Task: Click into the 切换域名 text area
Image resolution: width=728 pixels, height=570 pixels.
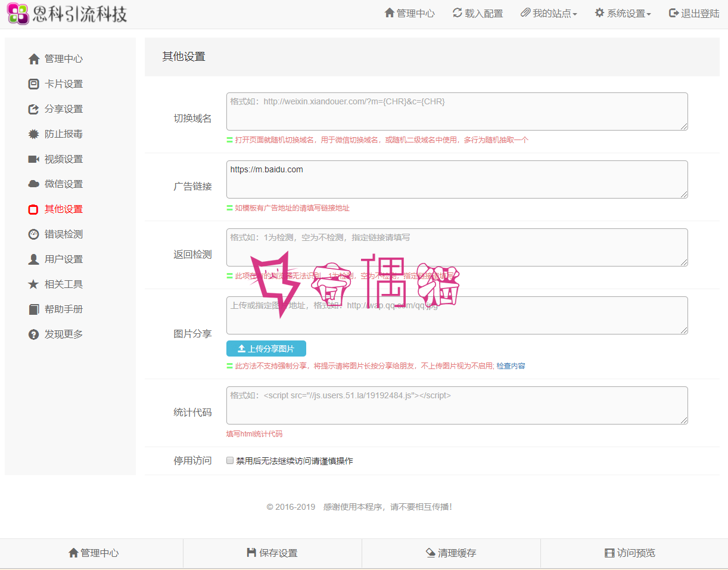Action: pyautogui.click(x=457, y=111)
